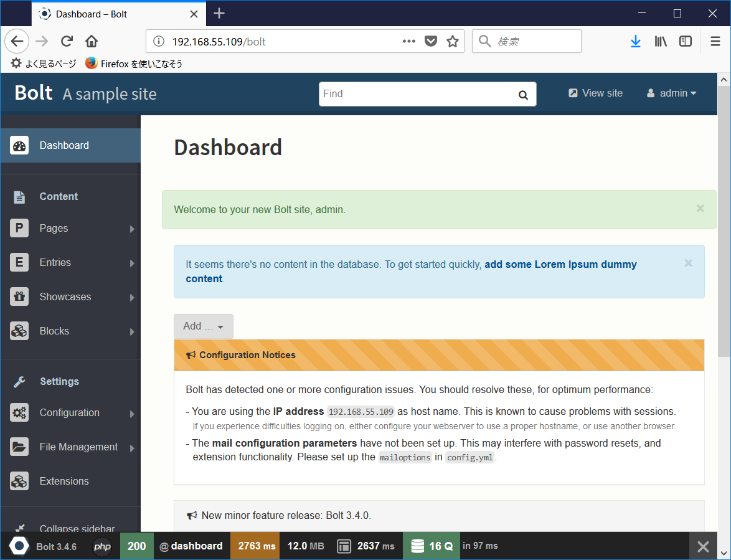731x560 pixels.
Task: Click the 200 status code badge
Action: 136,546
